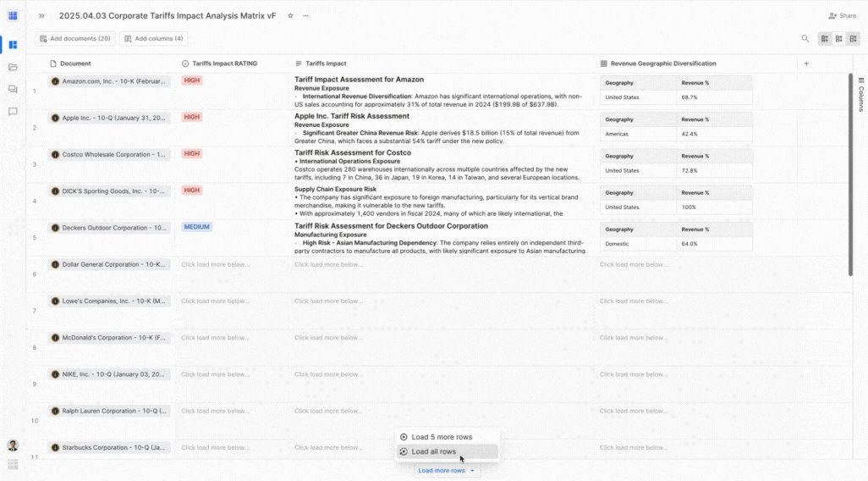Open Starbucks Corporation 10-Q document chip
The image size is (868, 481).
point(109,447)
